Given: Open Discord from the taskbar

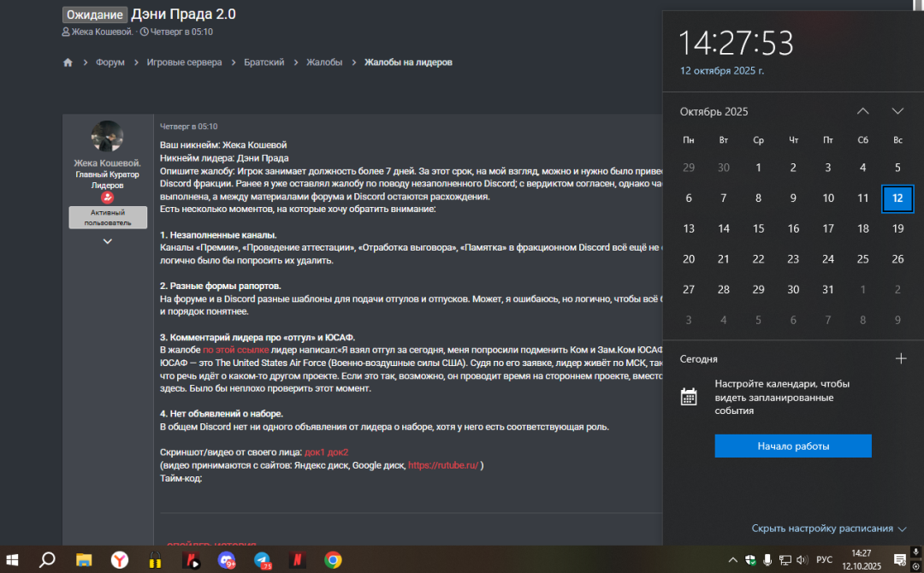Looking at the screenshot, I should point(227,560).
